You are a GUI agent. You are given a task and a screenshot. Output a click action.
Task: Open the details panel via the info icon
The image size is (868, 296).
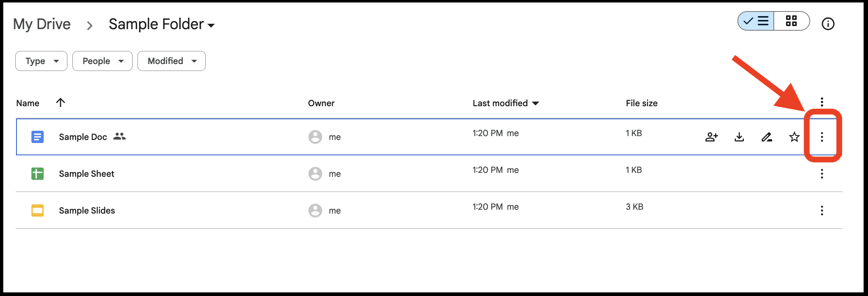point(828,24)
